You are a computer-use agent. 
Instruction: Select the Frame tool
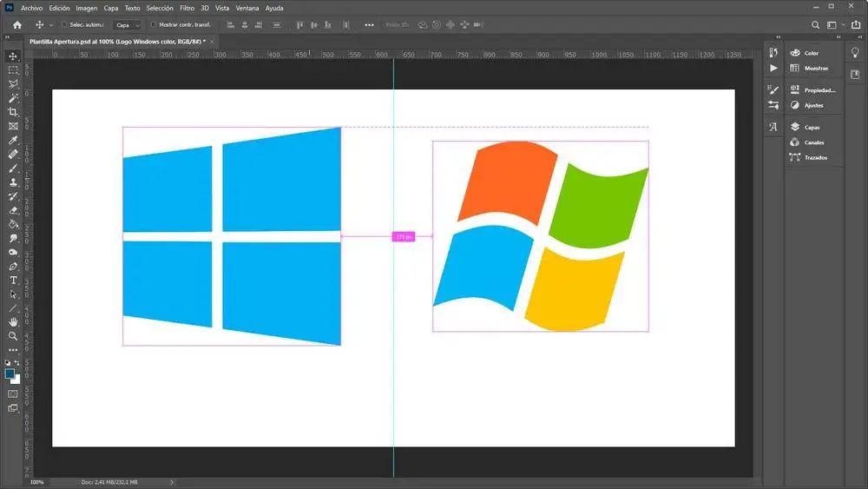13,126
